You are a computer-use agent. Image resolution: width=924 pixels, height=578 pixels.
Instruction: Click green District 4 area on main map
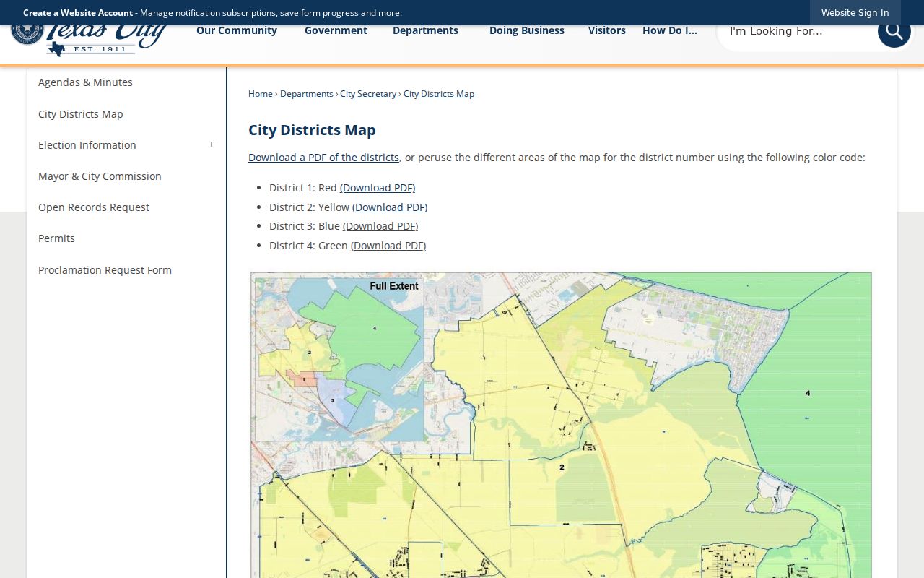(807, 393)
